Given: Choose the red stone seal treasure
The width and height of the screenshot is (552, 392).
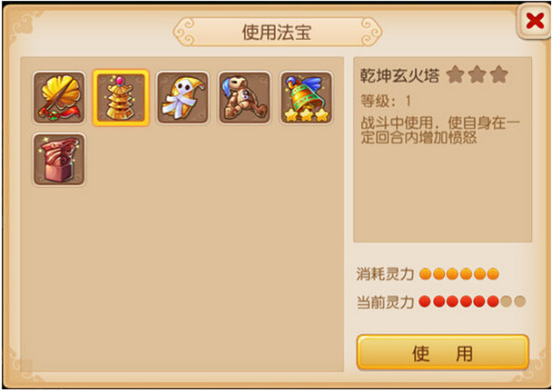Looking at the screenshot, I should [x=59, y=160].
